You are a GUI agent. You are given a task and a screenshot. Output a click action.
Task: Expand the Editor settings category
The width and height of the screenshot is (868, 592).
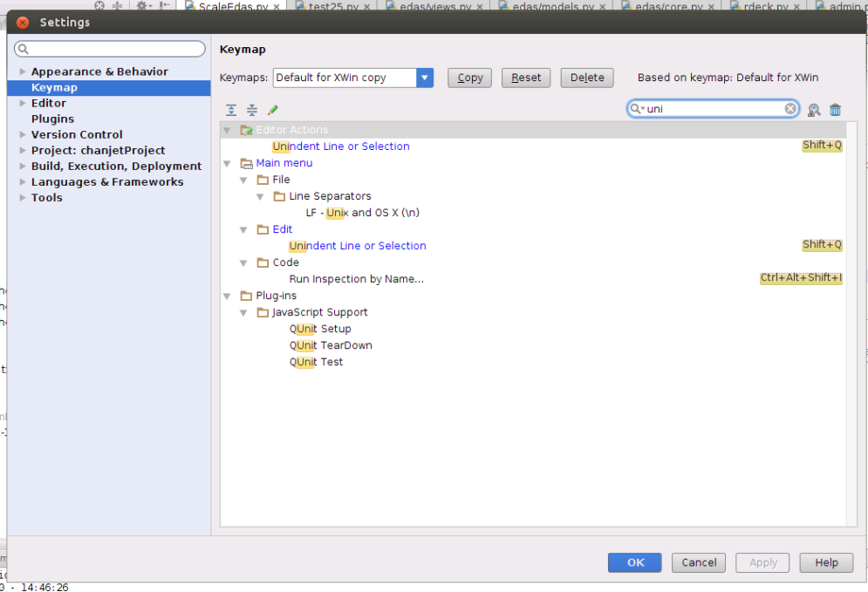(x=23, y=104)
